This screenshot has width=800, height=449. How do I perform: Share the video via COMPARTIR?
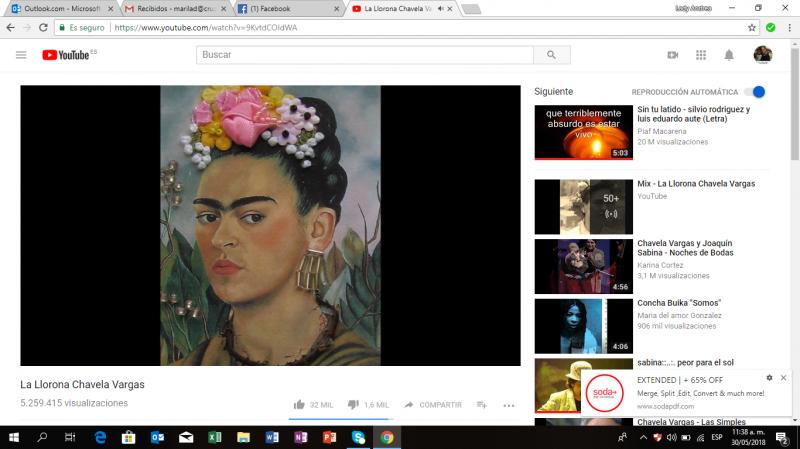(433, 405)
